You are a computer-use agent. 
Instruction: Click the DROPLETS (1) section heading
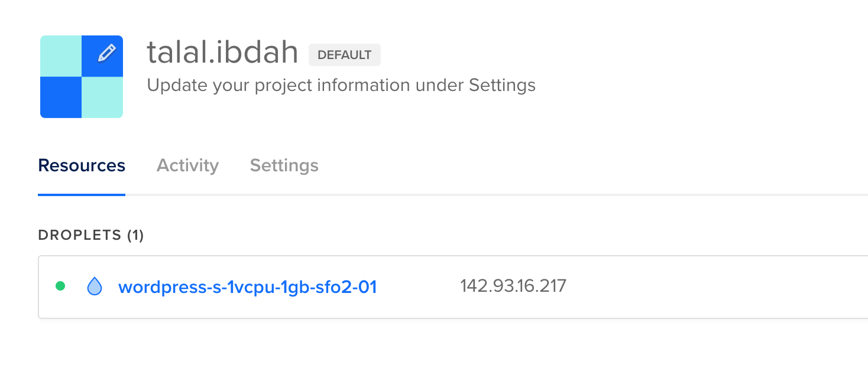click(x=90, y=234)
